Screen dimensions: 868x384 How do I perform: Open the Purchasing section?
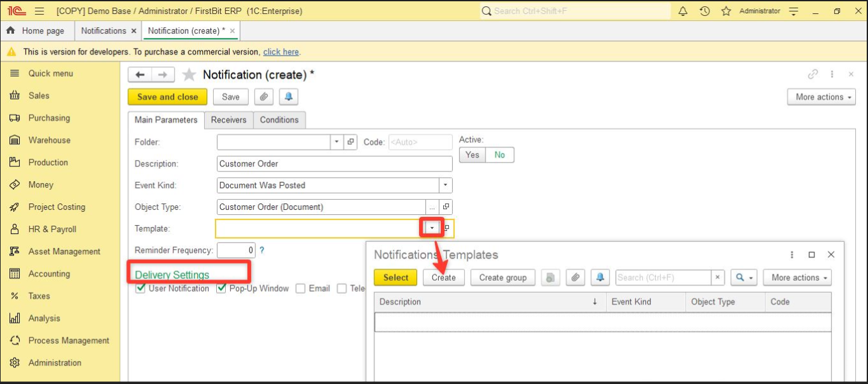[x=49, y=118]
